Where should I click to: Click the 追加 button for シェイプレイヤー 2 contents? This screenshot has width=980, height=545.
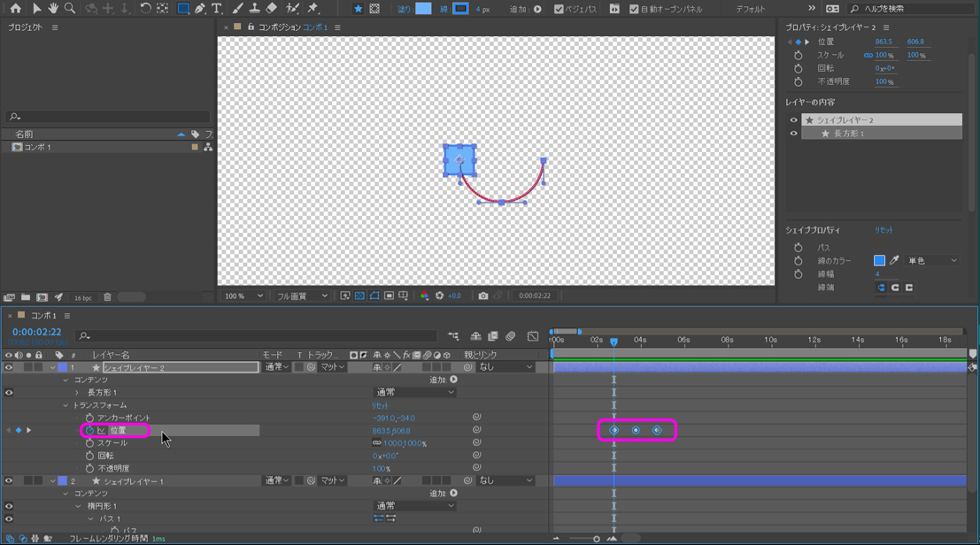454,380
